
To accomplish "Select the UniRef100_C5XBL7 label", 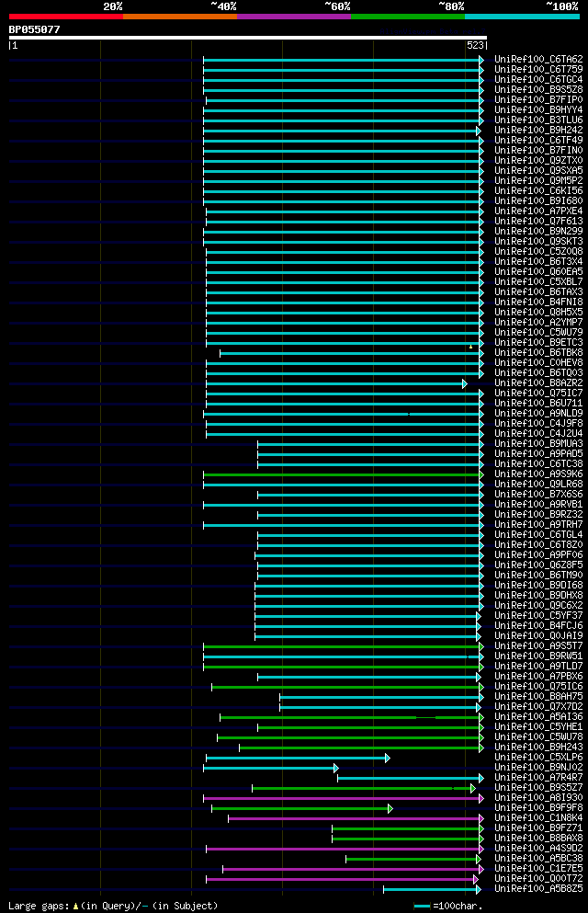I will coord(538,282).
